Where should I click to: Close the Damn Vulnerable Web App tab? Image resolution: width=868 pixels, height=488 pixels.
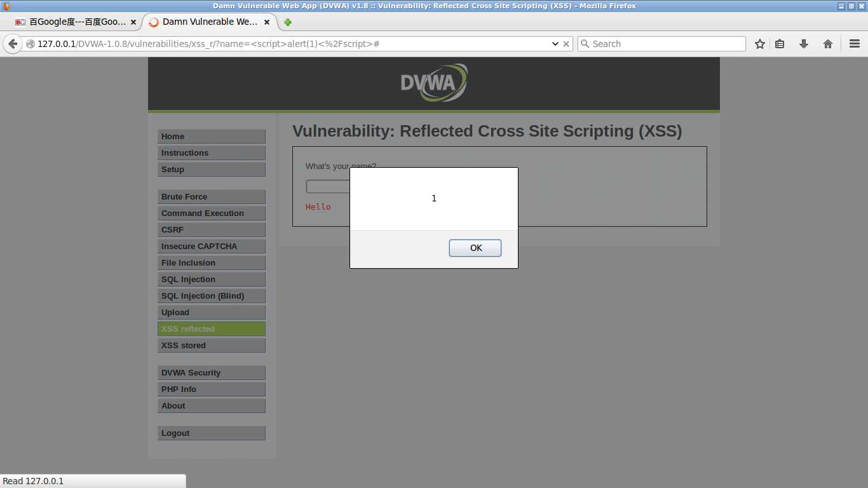click(267, 22)
